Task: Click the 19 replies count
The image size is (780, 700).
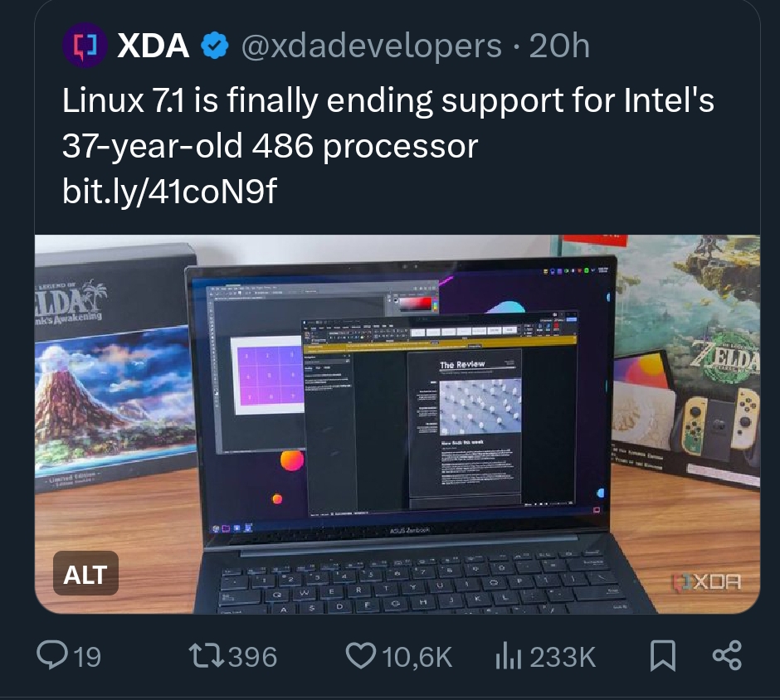Action: 88,657
